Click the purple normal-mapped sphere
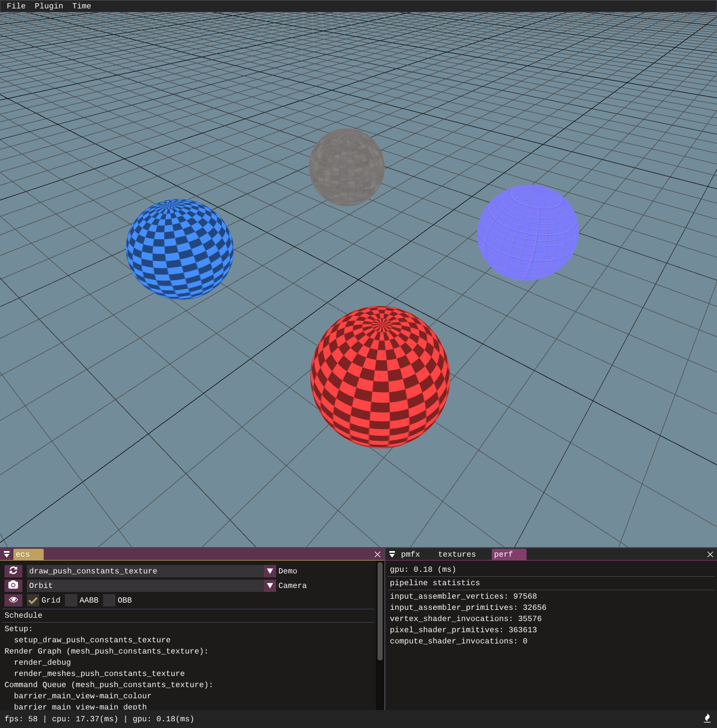This screenshot has height=728, width=717. tap(528, 232)
